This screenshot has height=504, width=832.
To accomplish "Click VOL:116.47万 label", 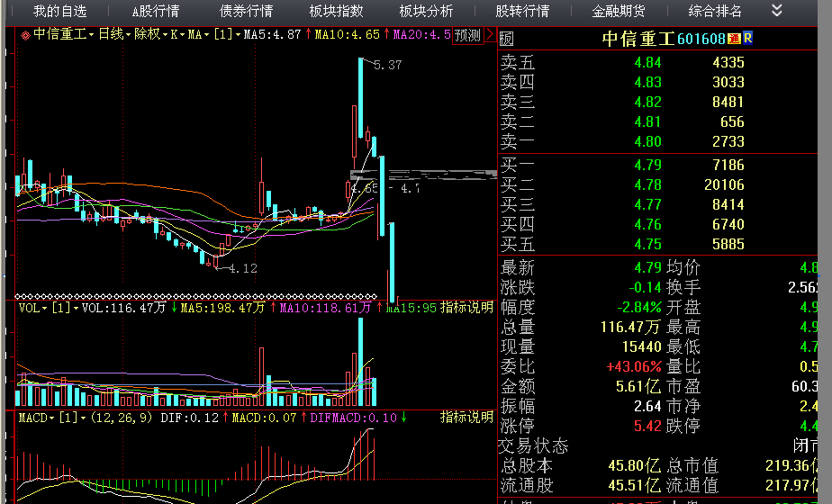I will pyautogui.click(x=124, y=308).
